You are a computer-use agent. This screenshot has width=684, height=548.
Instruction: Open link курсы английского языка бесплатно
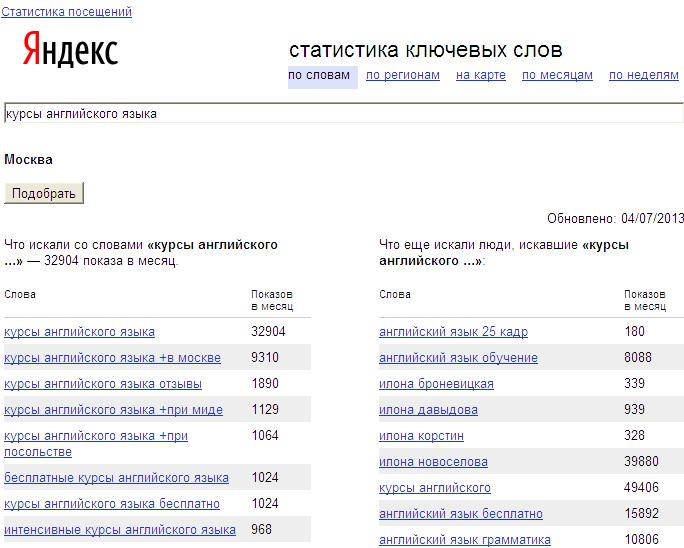coord(112,504)
